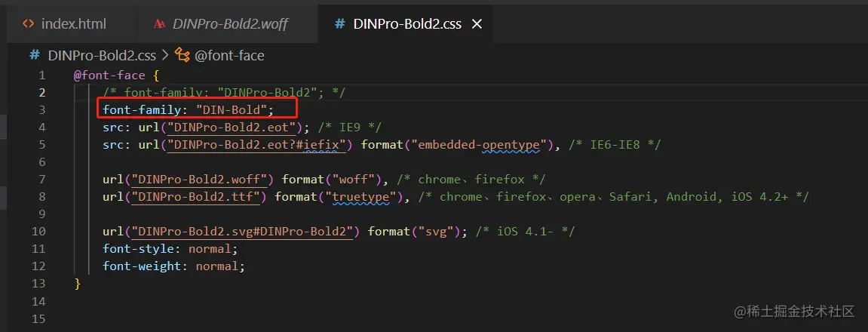Click line number 1 in the gutter
Screen dimensions: 868x332
42,75
